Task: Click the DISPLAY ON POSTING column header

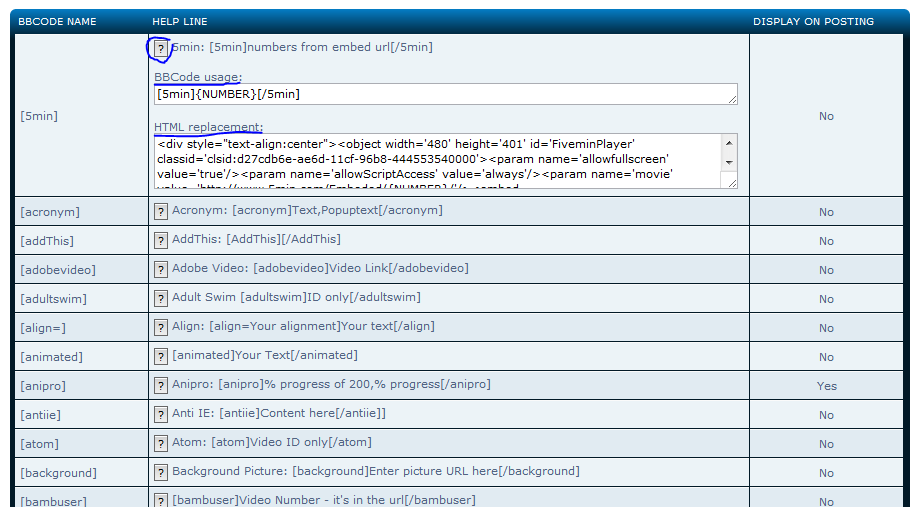Action: pos(813,21)
